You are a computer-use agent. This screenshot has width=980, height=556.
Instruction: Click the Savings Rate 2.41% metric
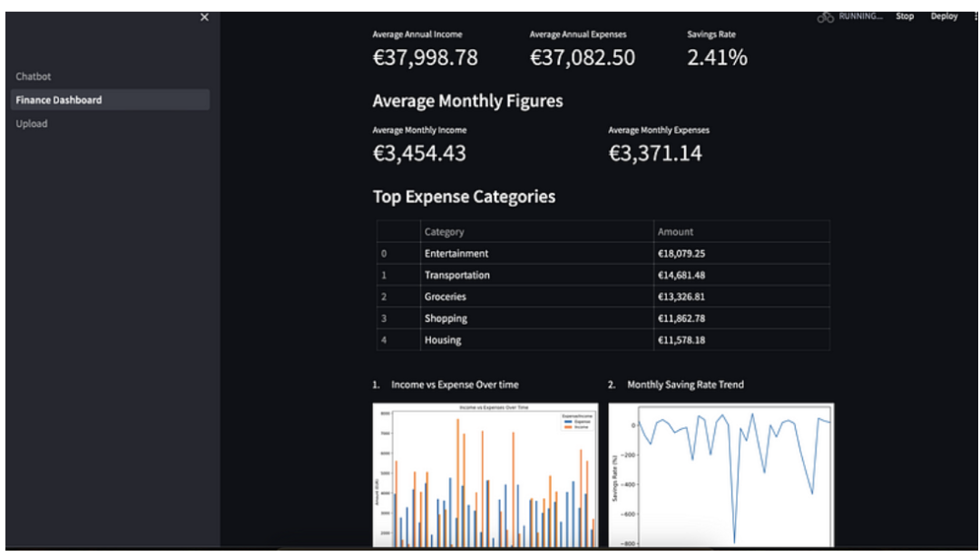click(717, 58)
